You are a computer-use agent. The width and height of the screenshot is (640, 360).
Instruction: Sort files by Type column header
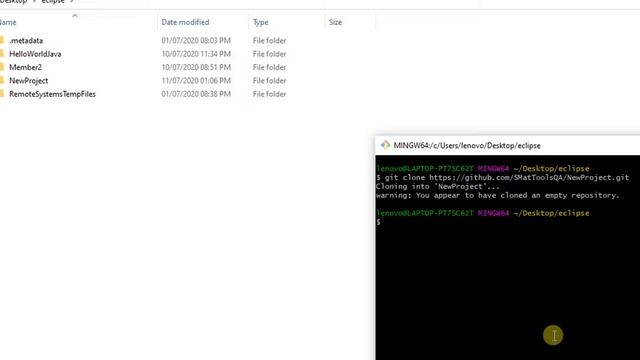click(x=260, y=22)
